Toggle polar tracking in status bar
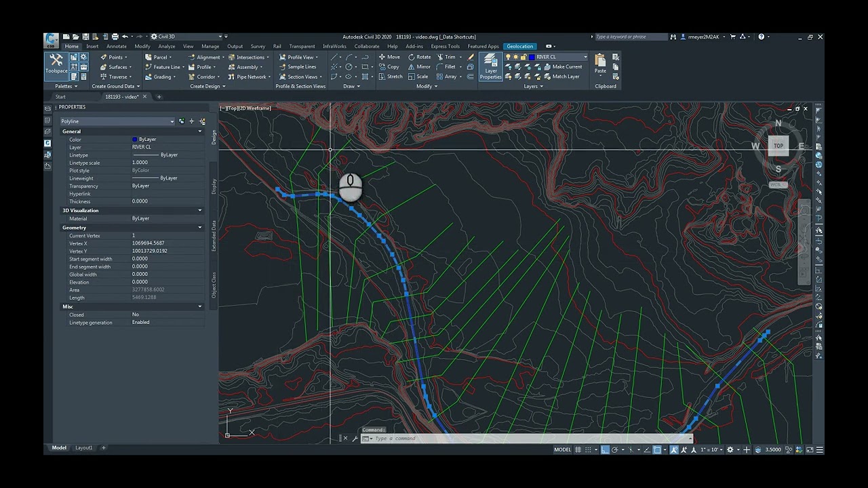The height and width of the screenshot is (488, 868). (x=615, y=449)
